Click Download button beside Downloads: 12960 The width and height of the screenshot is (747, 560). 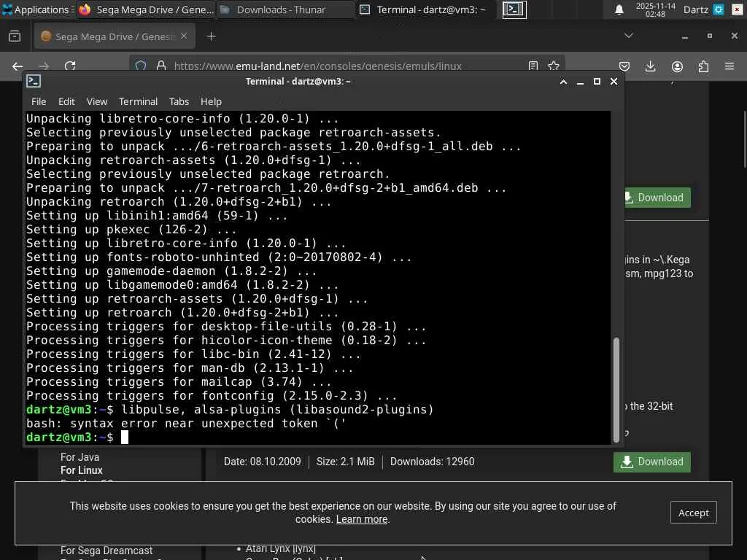click(651, 462)
